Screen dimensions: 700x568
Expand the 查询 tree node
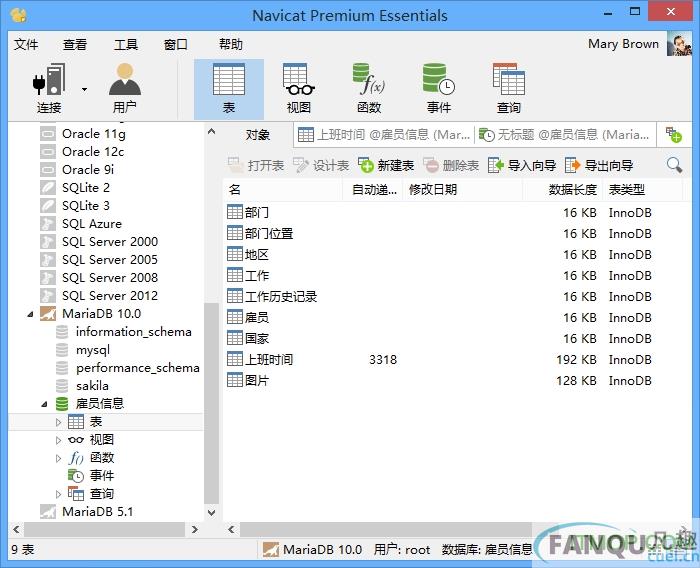[x=58, y=494]
